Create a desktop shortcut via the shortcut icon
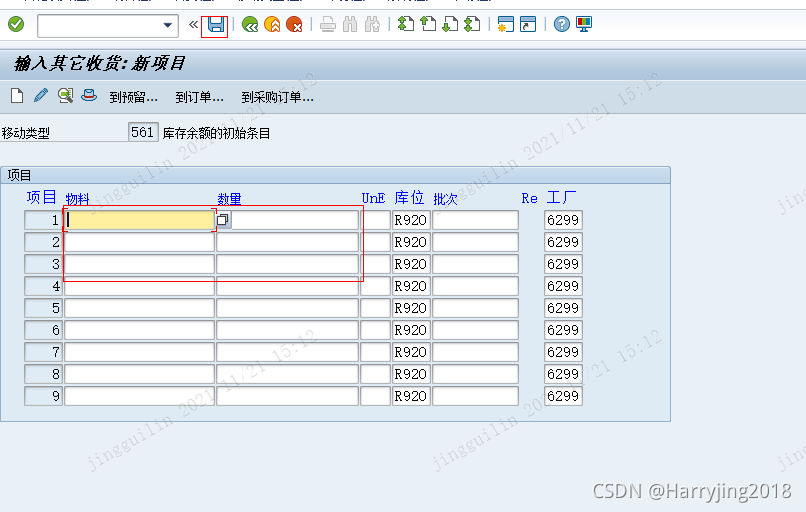Image resolution: width=806 pixels, height=512 pixels. [x=528, y=24]
